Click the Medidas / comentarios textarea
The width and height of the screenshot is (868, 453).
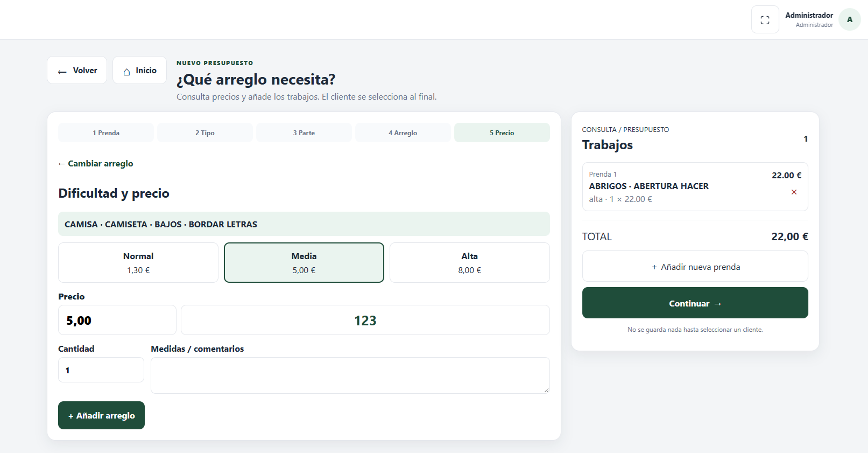(350, 375)
